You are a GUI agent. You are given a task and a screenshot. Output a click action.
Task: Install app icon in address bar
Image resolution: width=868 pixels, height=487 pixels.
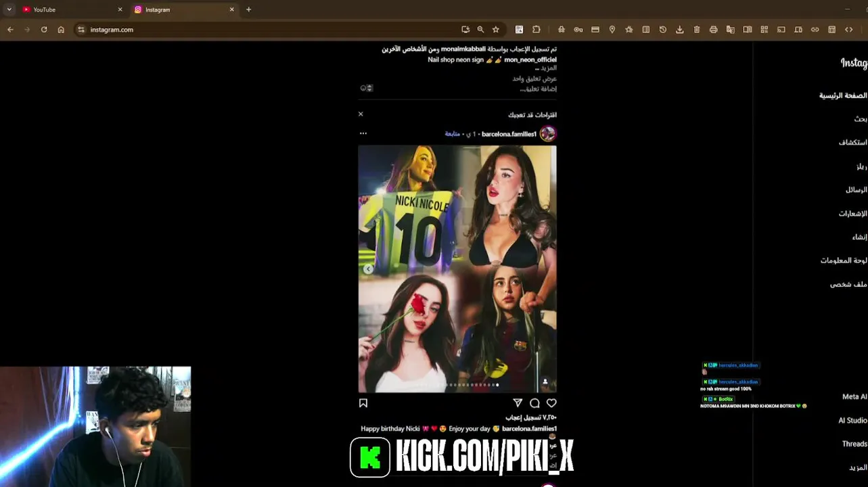[x=465, y=30]
